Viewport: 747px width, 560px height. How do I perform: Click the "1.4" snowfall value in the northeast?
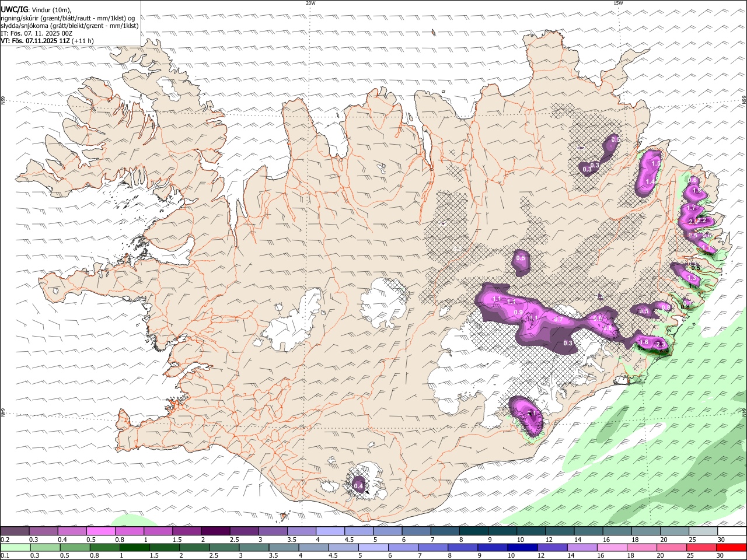pyautogui.click(x=651, y=182)
